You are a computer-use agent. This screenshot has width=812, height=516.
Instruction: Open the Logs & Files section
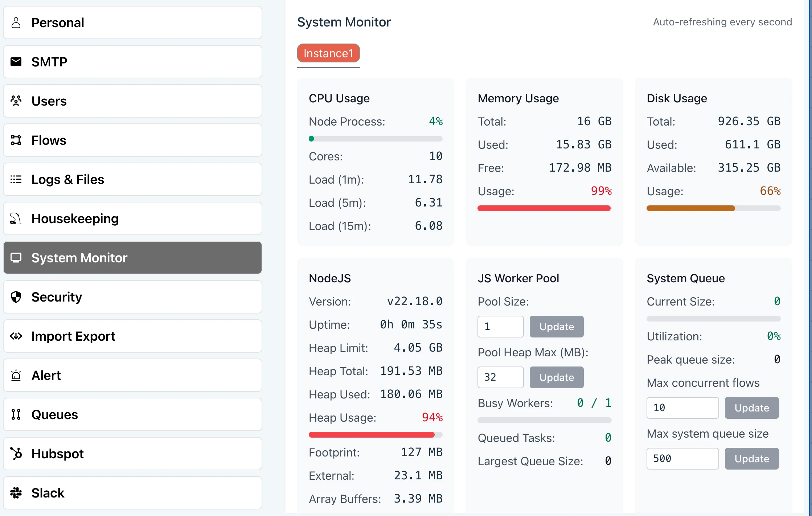(x=132, y=179)
